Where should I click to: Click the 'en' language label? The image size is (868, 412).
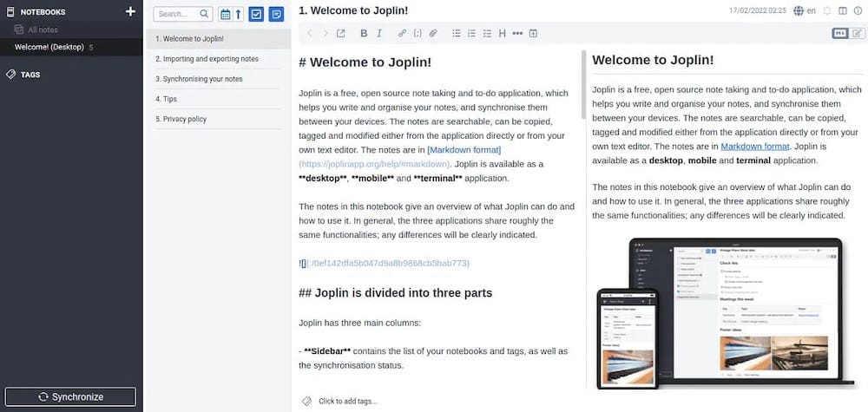coord(811,10)
